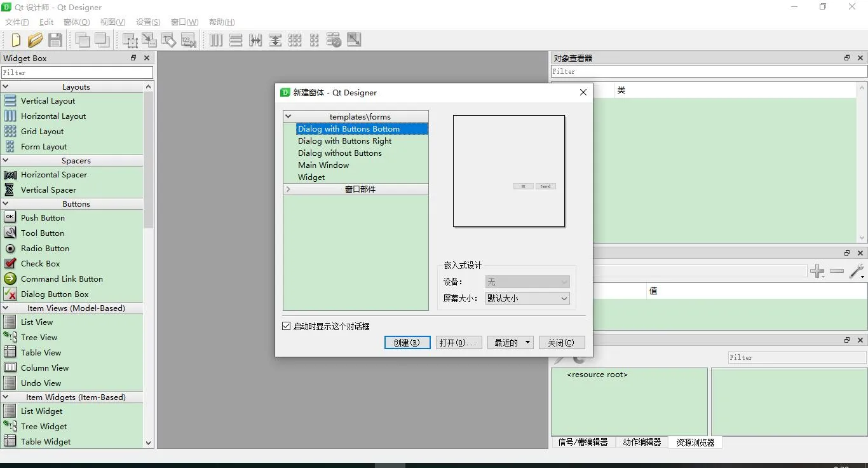Click the minus icon in property editor

tap(837, 272)
